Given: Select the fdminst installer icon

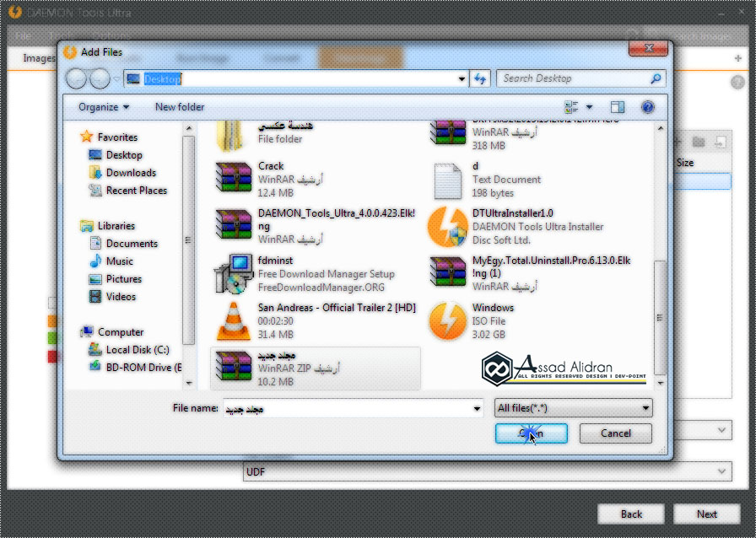Looking at the screenshot, I should pyautogui.click(x=234, y=274).
